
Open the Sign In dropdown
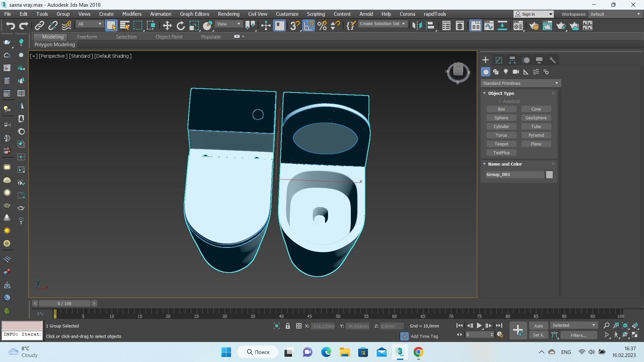[x=533, y=14]
